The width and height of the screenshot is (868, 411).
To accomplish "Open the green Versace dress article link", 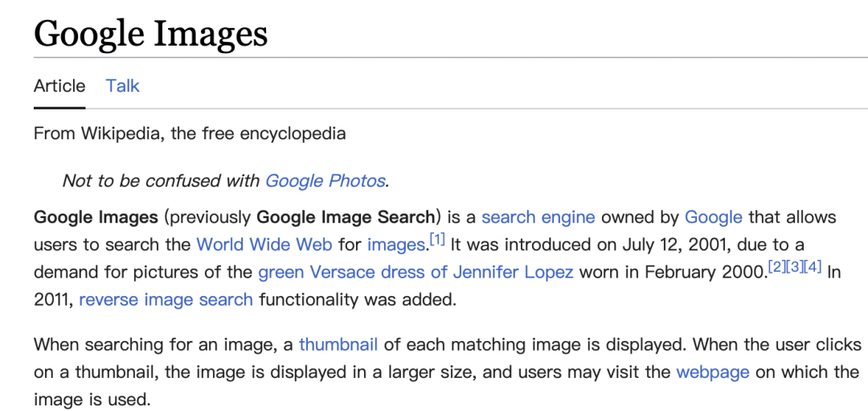I will pyautogui.click(x=416, y=273).
